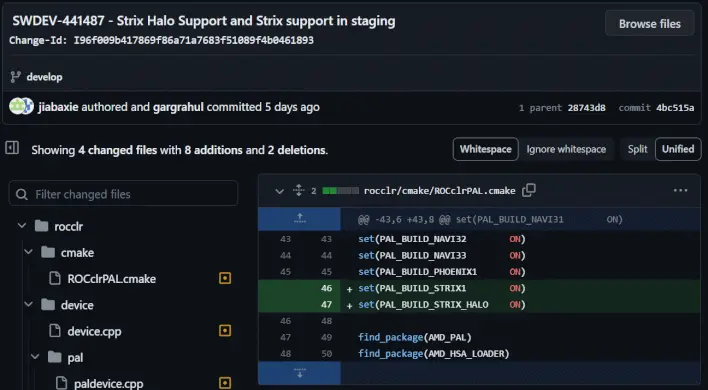Collapse the device folder chevron

point(28,304)
